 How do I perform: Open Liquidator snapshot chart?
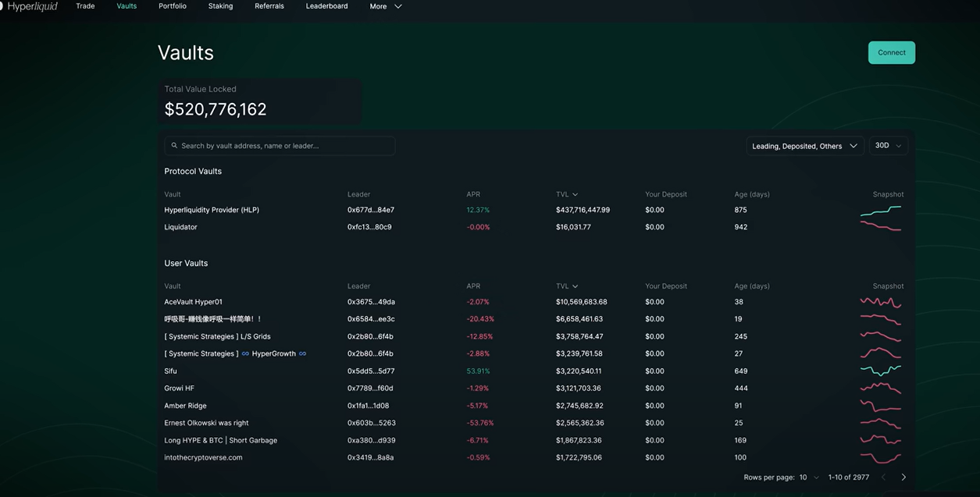click(881, 227)
